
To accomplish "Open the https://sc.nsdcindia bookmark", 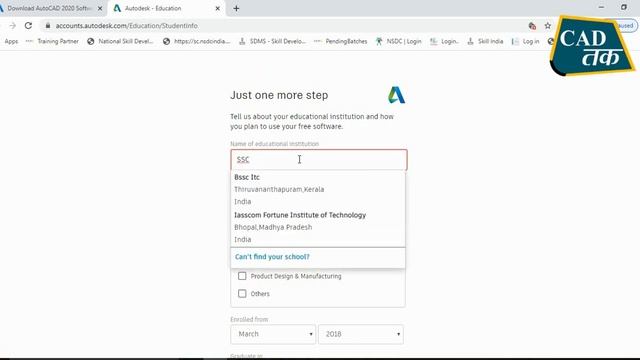I will tap(197, 41).
